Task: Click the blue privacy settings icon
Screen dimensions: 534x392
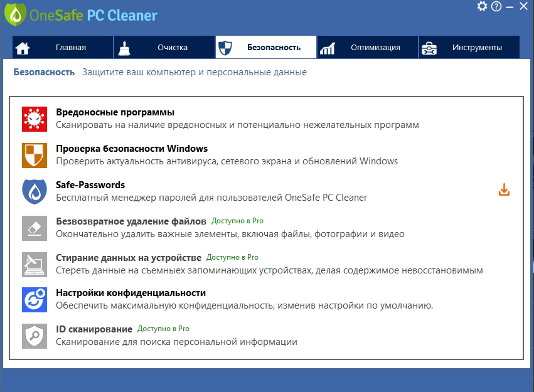Action: (x=35, y=300)
